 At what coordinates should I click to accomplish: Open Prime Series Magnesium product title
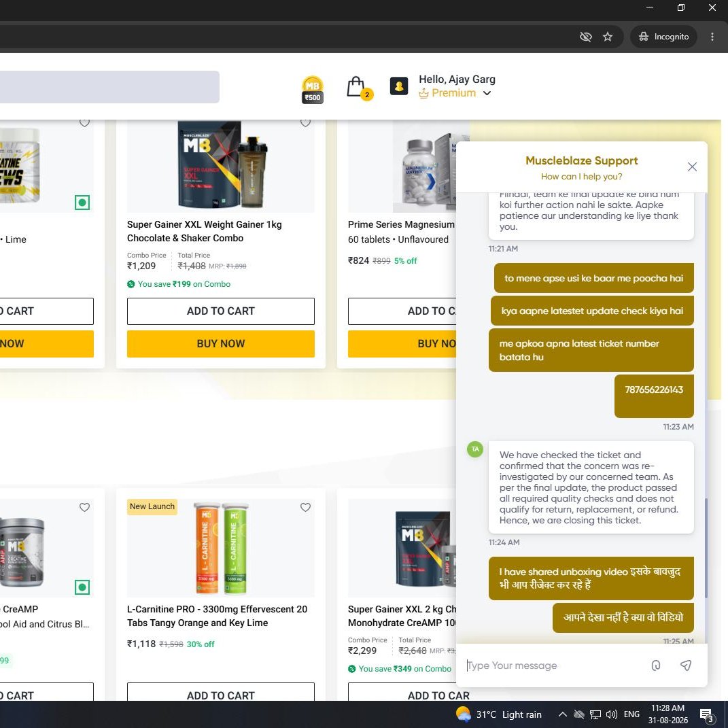[x=402, y=225]
